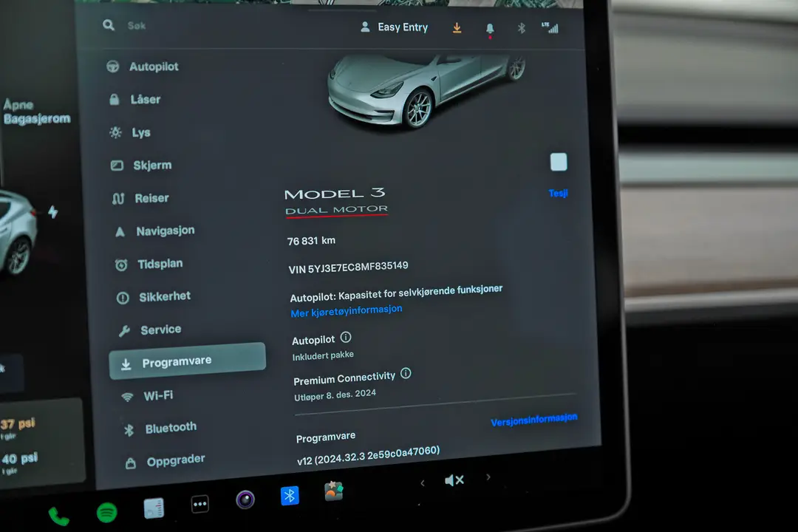Launch Spotify from the bottom dock
Viewport: 798px width, 532px height.
[x=107, y=512]
